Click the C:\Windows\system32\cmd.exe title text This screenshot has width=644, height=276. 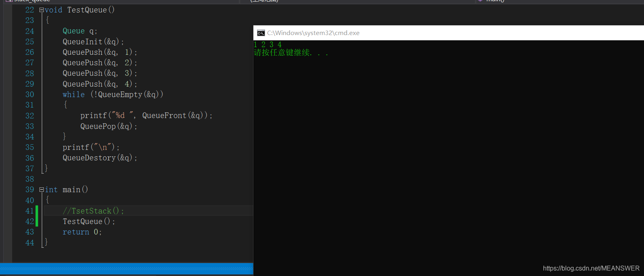point(313,33)
